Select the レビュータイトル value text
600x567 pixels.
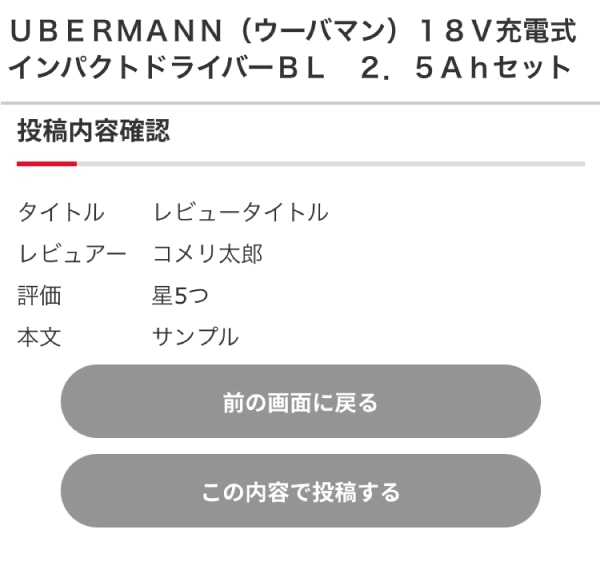tap(240, 212)
